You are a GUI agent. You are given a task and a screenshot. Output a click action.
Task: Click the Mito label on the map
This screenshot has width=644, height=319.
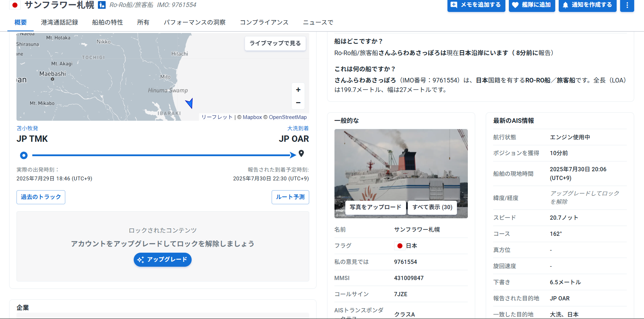tap(165, 77)
